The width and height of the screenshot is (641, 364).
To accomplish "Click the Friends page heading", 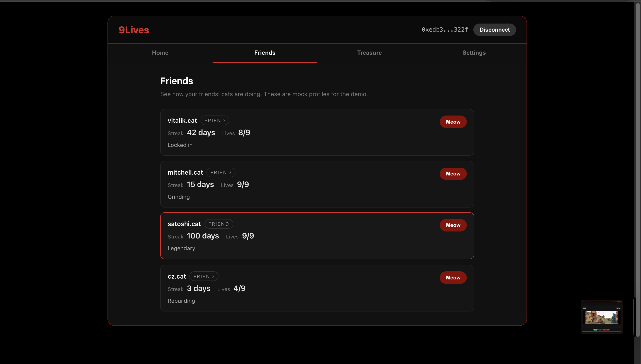I will point(177,81).
